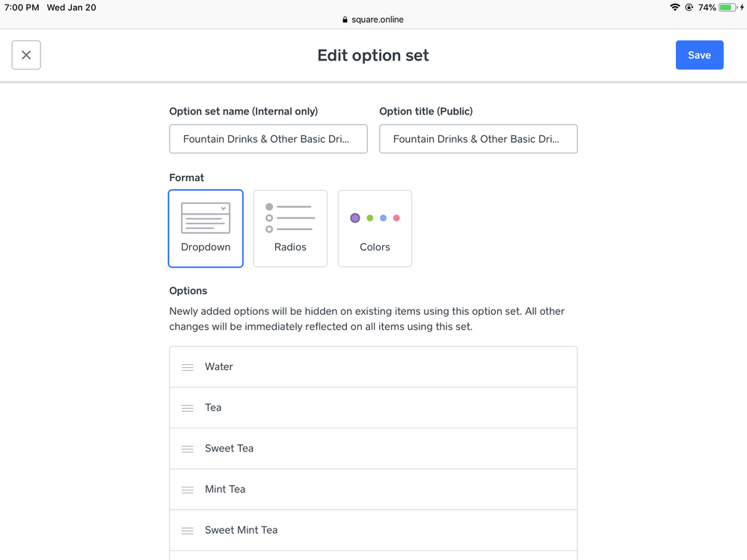Click the Tea option text
This screenshot has height=560, width=747.
[213, 407]
